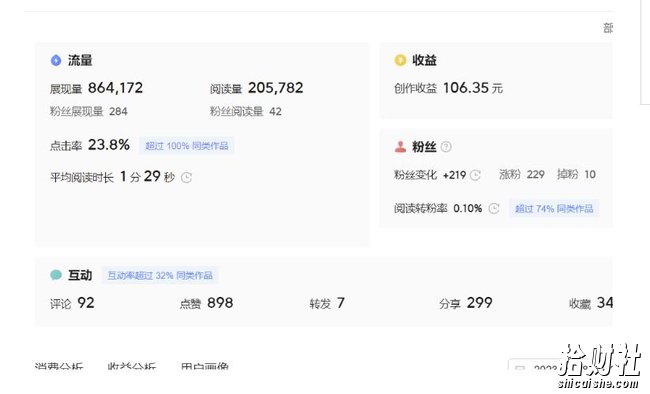Click the 超过 74% 同类作品 badge

tap(554, 209)
